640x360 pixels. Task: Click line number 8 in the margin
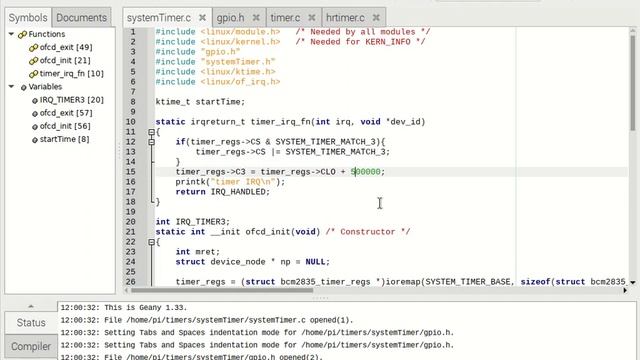[x=133, y=102]
